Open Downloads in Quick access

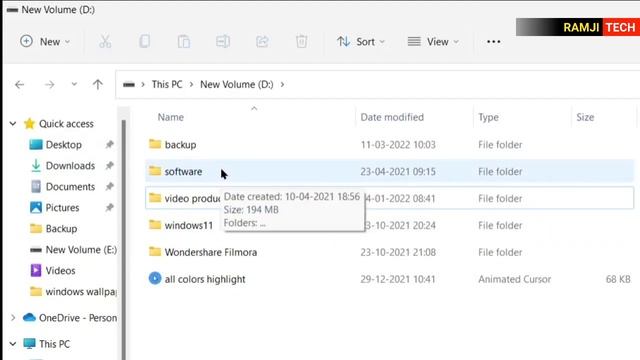click(70, 166)
